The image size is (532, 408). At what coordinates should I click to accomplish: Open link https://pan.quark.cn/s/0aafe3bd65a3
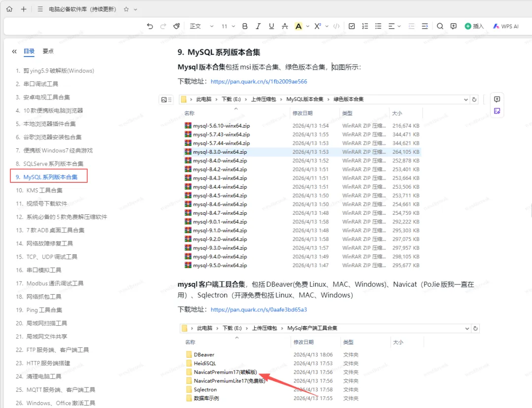coord(259,309)
